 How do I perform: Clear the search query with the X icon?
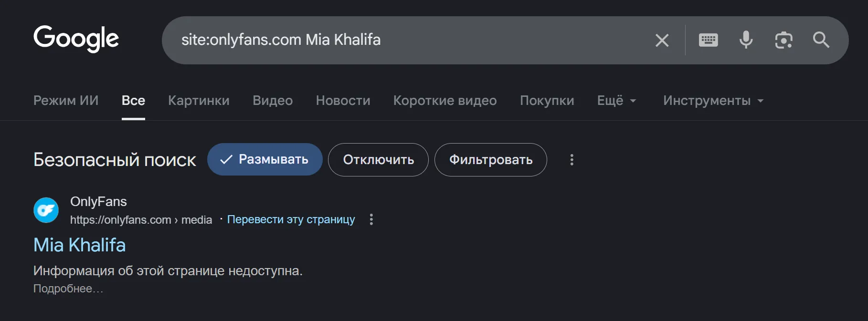[662, 40]
